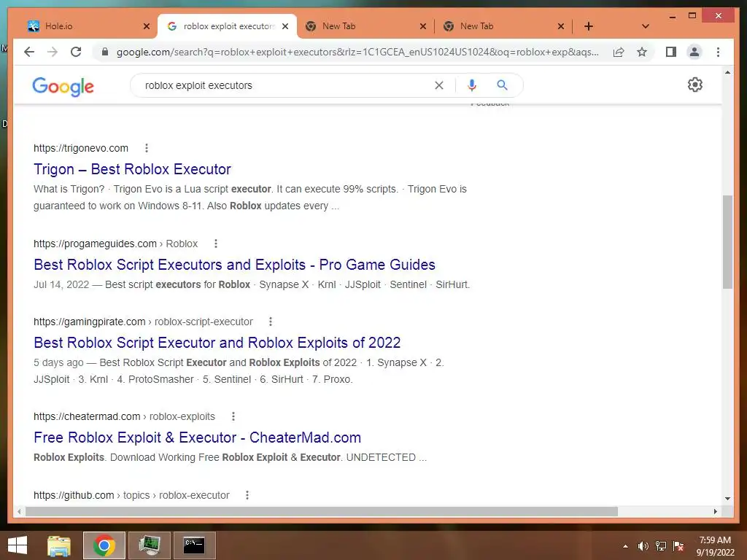This screenshot has width=747, height=560.
Task: Click the gamingpirate.com › roblox-script-executor breadcrumb
Action: (x=143, y=322)
